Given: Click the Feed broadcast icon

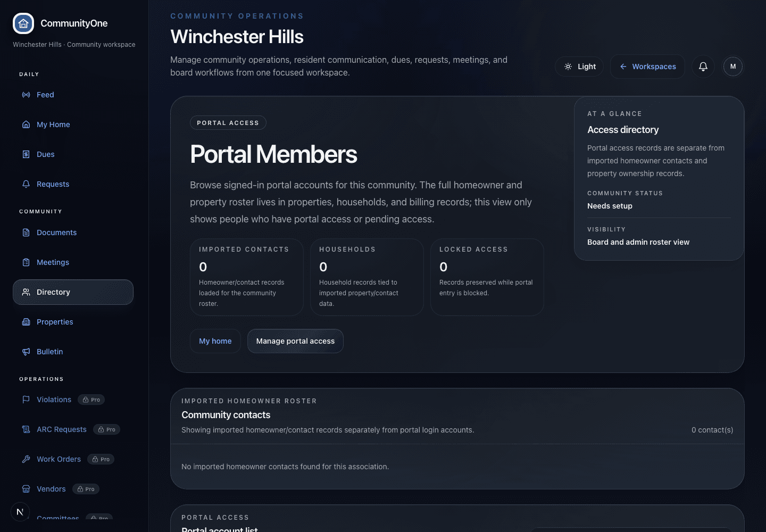Looking at the screenshot, I should coord(26,95).
